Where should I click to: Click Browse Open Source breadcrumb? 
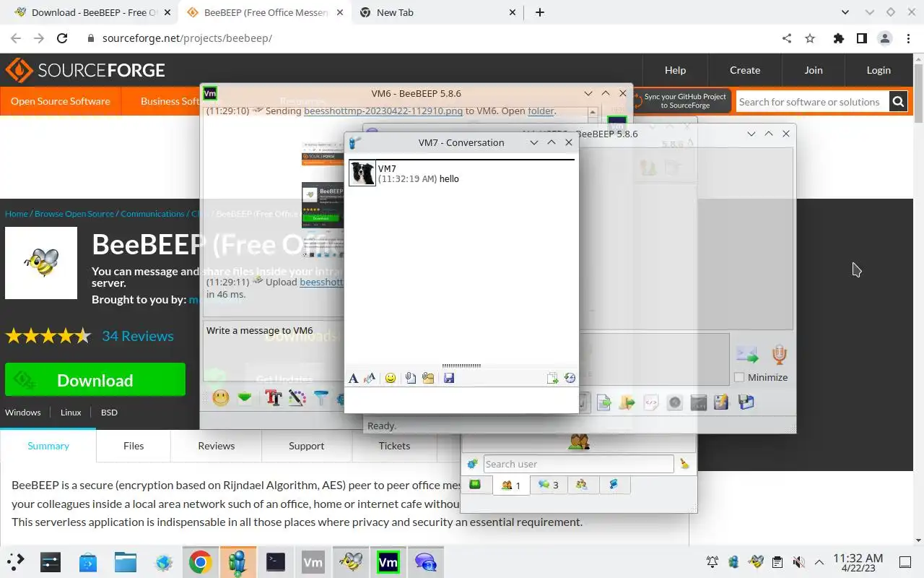tap(74, 214)
